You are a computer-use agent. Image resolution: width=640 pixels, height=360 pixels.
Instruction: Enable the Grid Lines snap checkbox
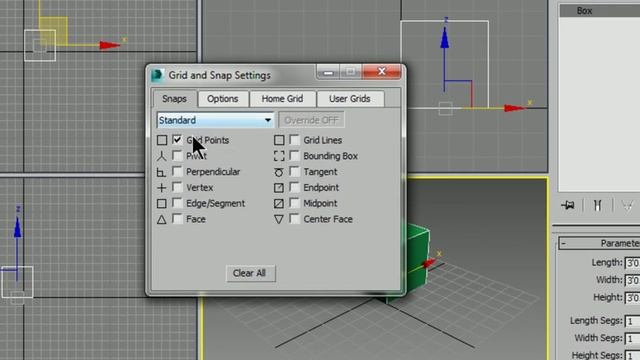click(294, 140)
